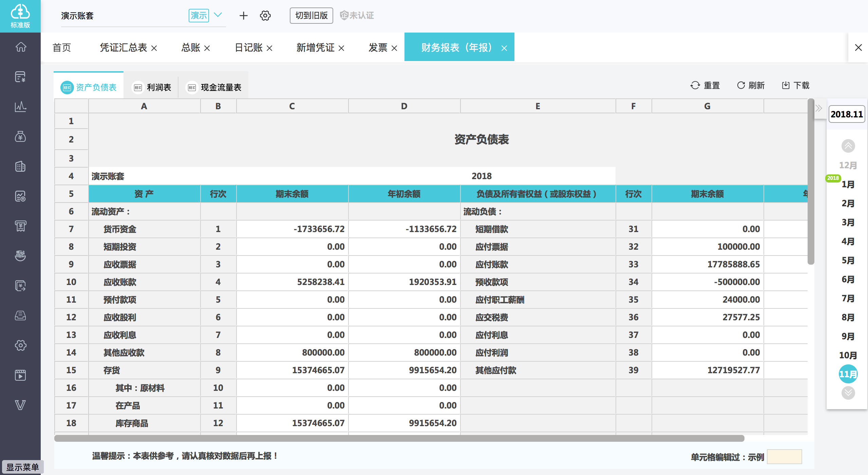Switch to the voucher summary tab
The height and width of the screenshot is (475, 868).
coord(123,47)
